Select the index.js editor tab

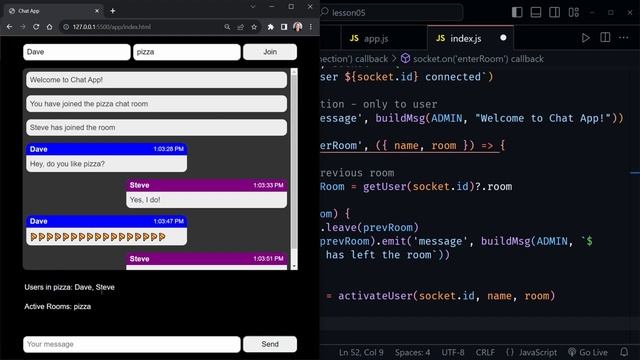pyautogui.click(x=470, y=38)
